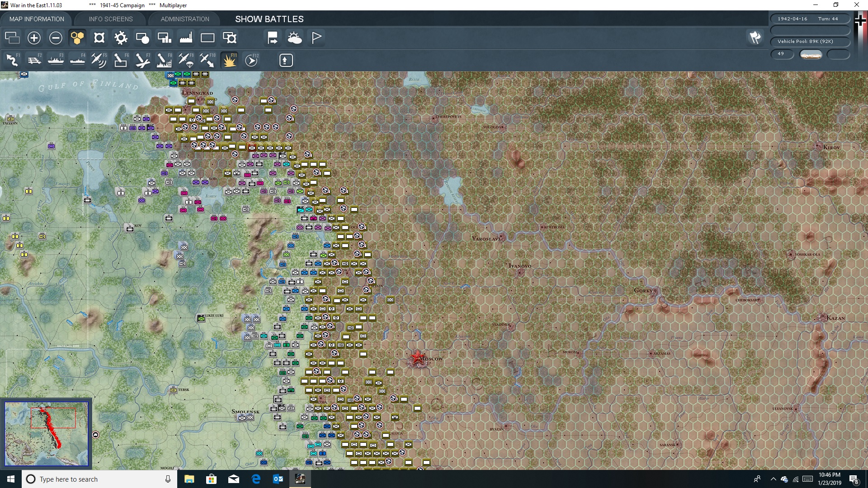868x488 pixels.
Task: Open the ADMINISTRATION menu
Action: point(184,19)
